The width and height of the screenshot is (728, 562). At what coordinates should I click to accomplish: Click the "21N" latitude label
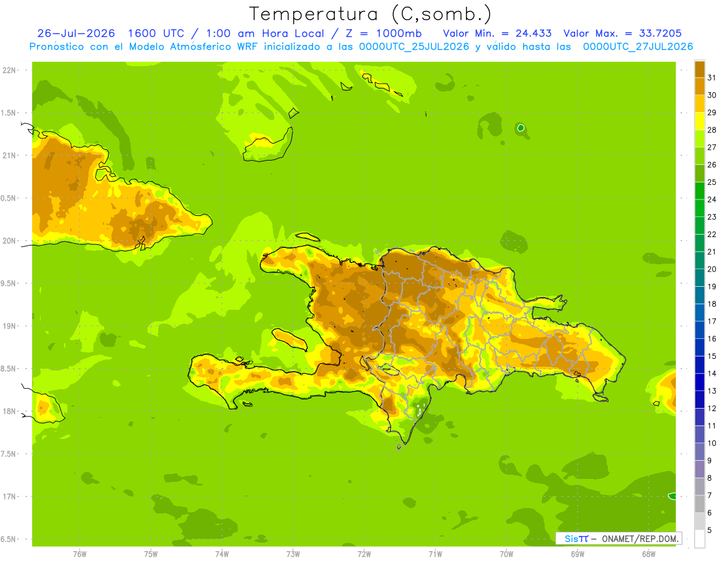coord(9,156)
